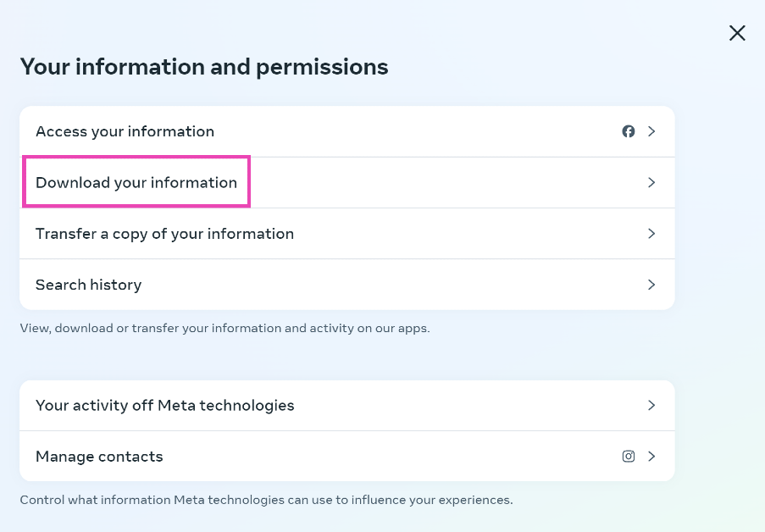
Task: Open Access your information
Action: [125, 131]
